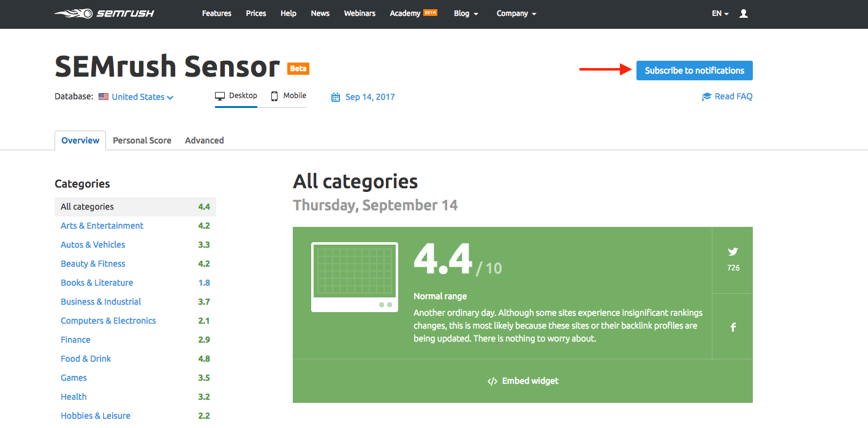This screenshot has width=868, height=428.
Task: Click the Categories sidebar heading
Action: click(82, 183)
